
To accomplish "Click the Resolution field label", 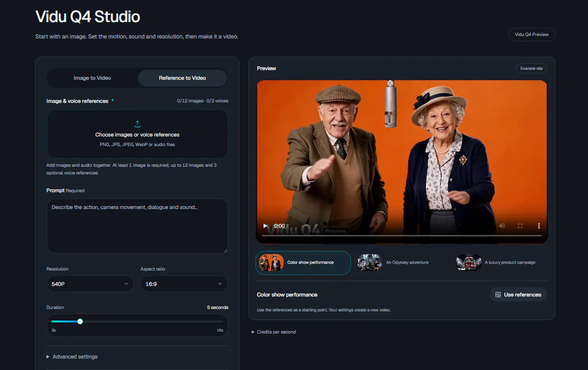I will (x=57, y=269).
